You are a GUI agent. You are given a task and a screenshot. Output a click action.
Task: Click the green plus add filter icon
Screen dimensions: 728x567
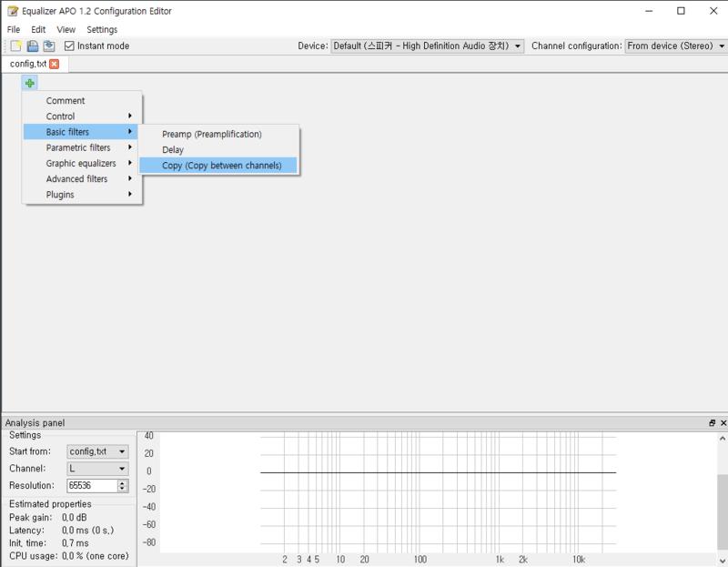(x=30, y=83)
